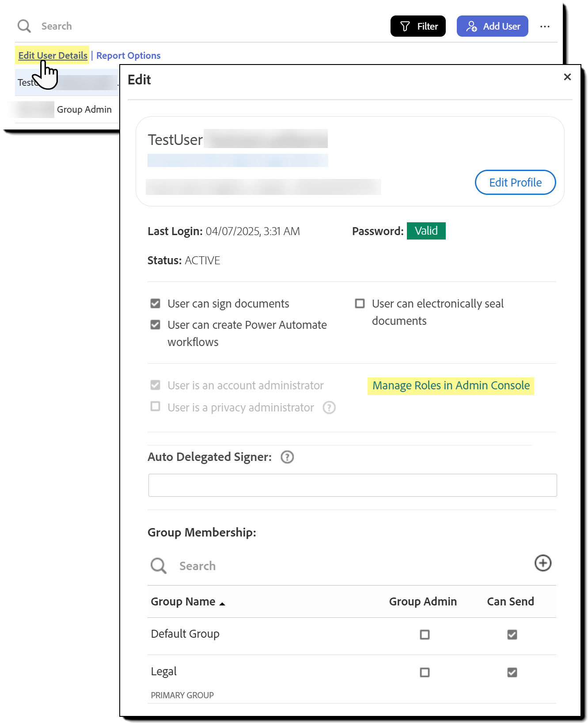
Task: Click Manage Roles in Admin Console link
Action: click(451, 386)
